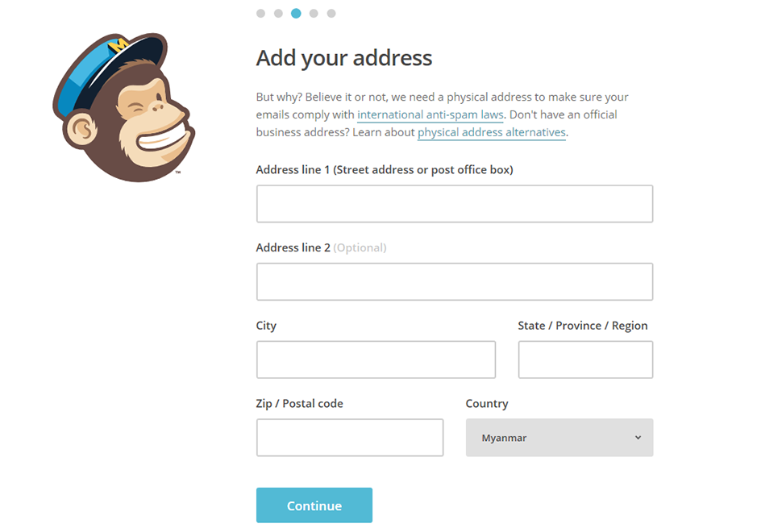
Task: Open the Country dropdown showing Myanmar
Action: coord(559,438)
